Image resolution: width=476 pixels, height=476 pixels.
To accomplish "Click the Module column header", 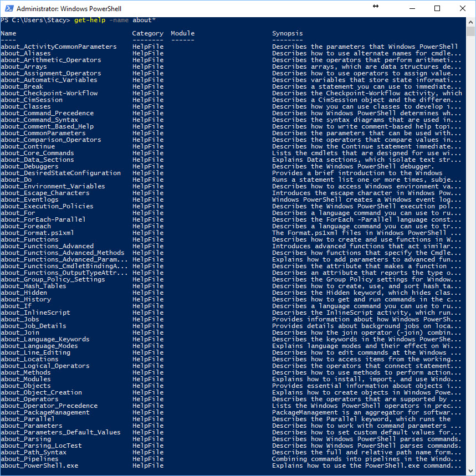I will pyautogui.click(x=182, y=33).
